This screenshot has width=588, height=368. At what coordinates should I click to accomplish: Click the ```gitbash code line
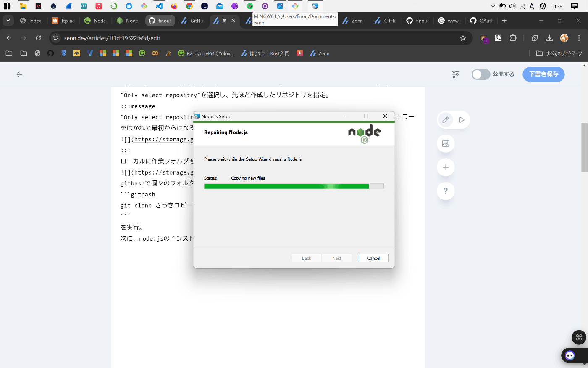pyautogui.click(x=138, y=195)
